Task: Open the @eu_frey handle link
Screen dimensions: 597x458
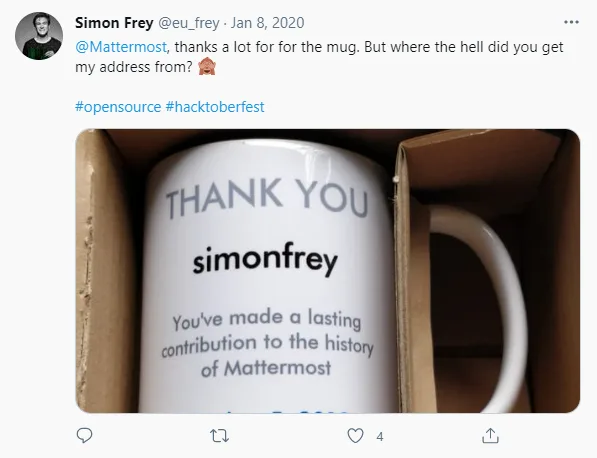Action: click(188, 23)
